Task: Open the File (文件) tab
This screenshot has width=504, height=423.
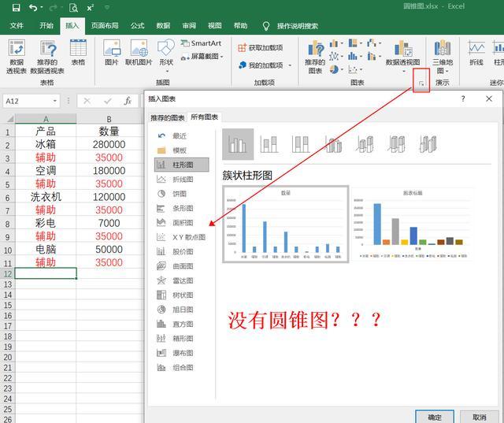Action: click(17, 26)
